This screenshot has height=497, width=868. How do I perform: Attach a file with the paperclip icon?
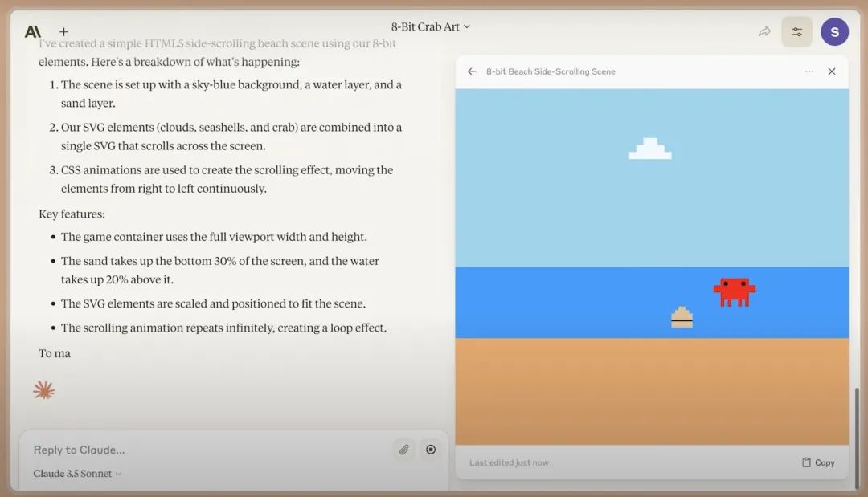coord(404,450)
